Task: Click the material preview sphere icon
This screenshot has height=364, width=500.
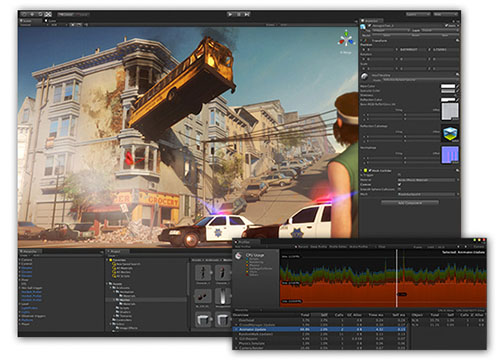Action: pos(365,77)
